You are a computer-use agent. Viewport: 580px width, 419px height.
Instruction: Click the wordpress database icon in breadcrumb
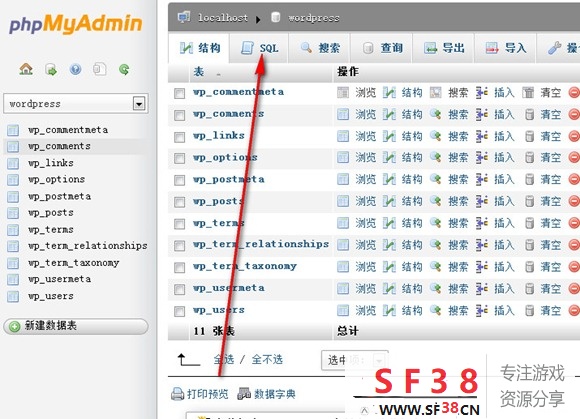[276, 17]
